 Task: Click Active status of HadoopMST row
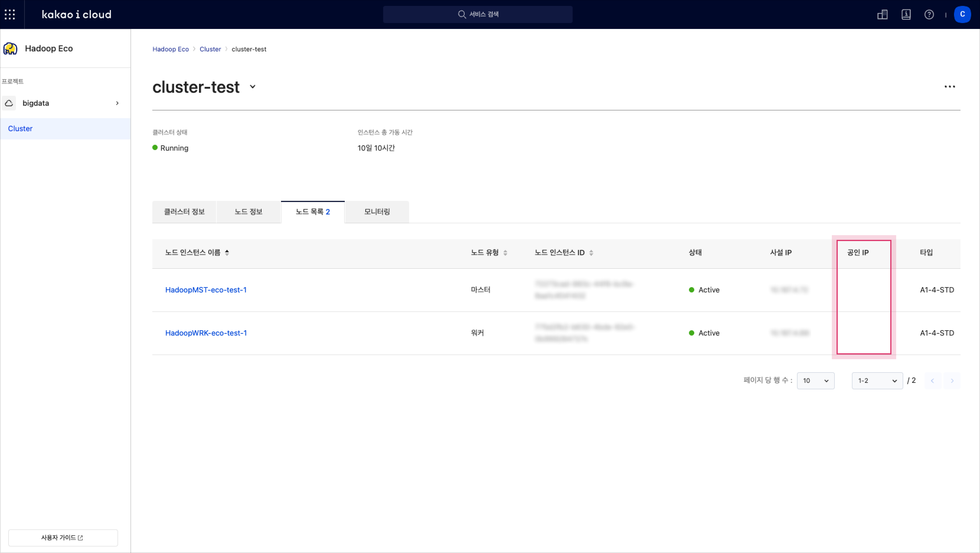coord(704,290)
